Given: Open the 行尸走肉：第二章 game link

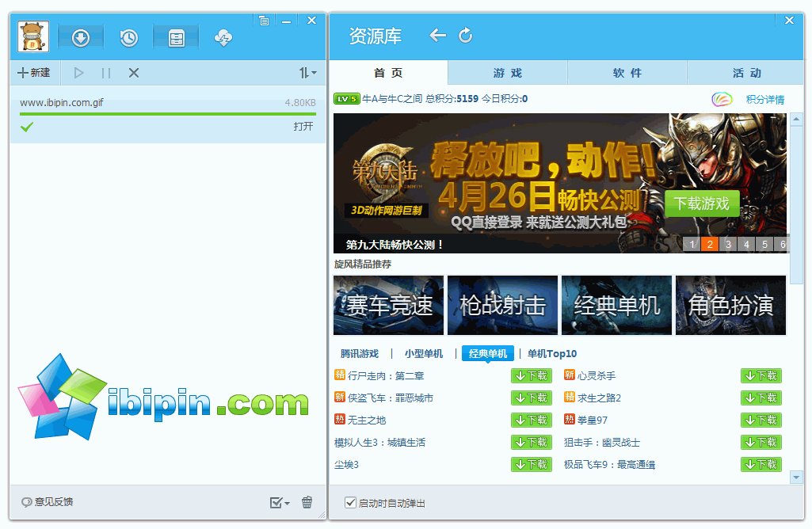Looking at the screenshot, I should click(386, 376).
